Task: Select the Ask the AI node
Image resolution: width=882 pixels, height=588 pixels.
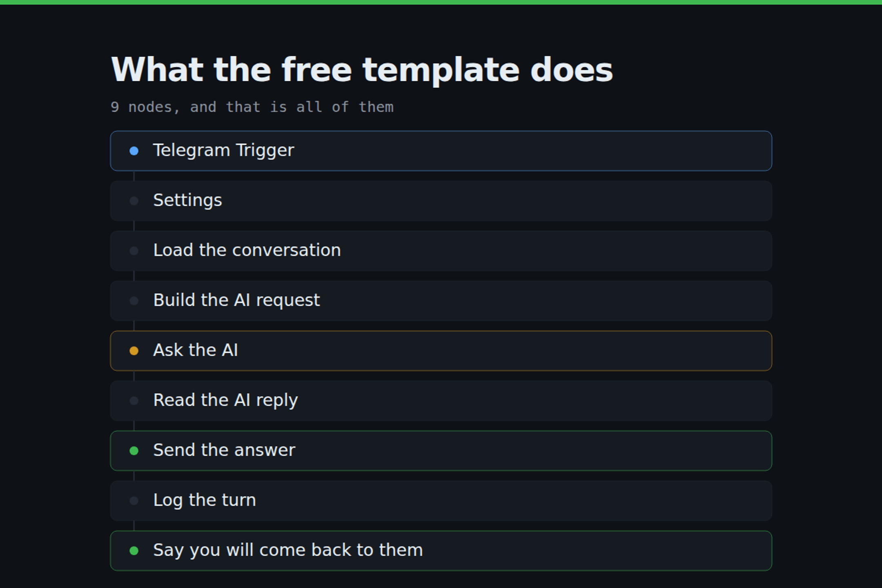Action: (441, 351)
